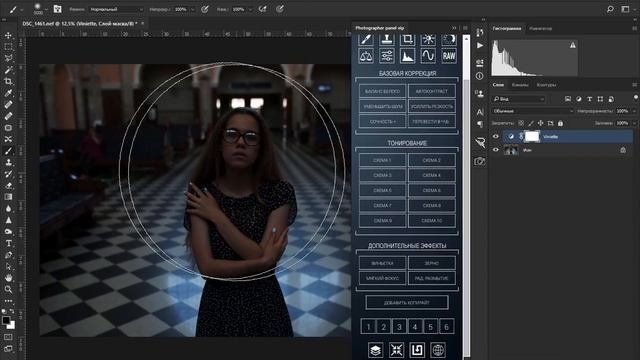
Task: Open brush preset picker dropdown
Action: [46, 9]
